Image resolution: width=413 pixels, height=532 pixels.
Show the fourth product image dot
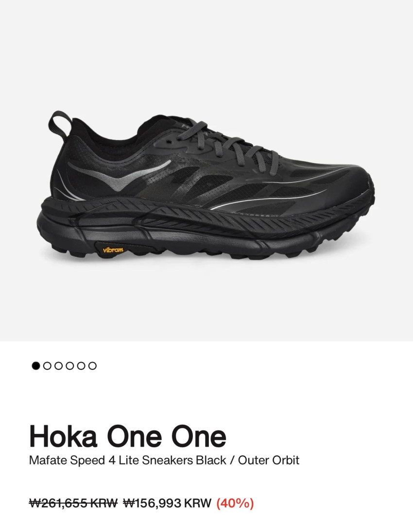[70, 366]
